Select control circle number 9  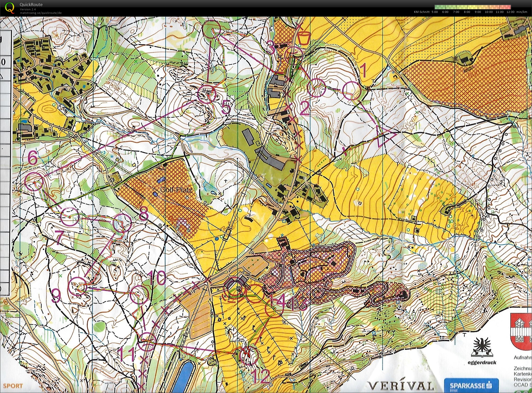click(x=78, y=286)
